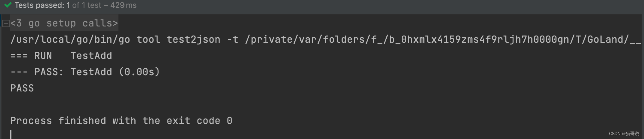Click 'GoLand' in the folder path
The width and height of the screenshot is (644, 139).
(605, 39)
